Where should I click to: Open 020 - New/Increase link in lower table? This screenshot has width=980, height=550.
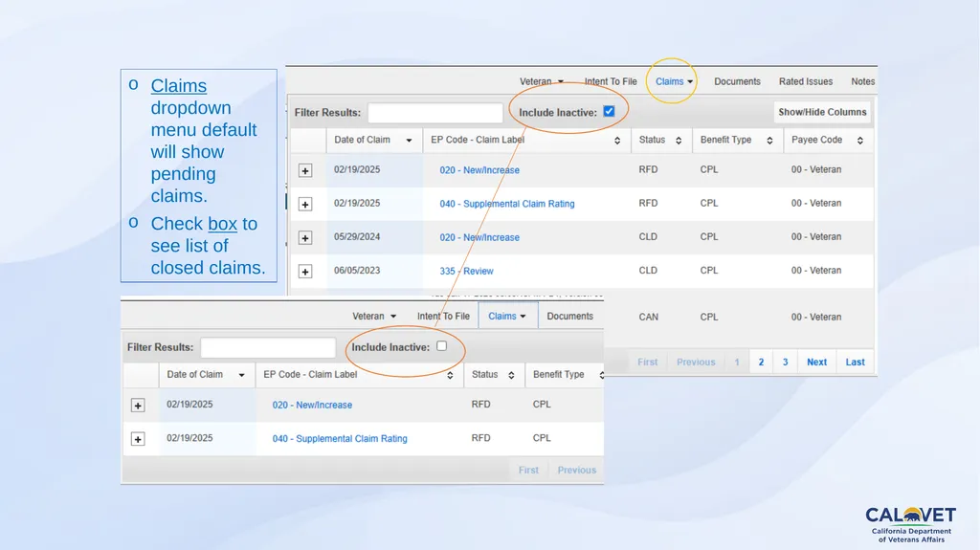click(312, 405)
